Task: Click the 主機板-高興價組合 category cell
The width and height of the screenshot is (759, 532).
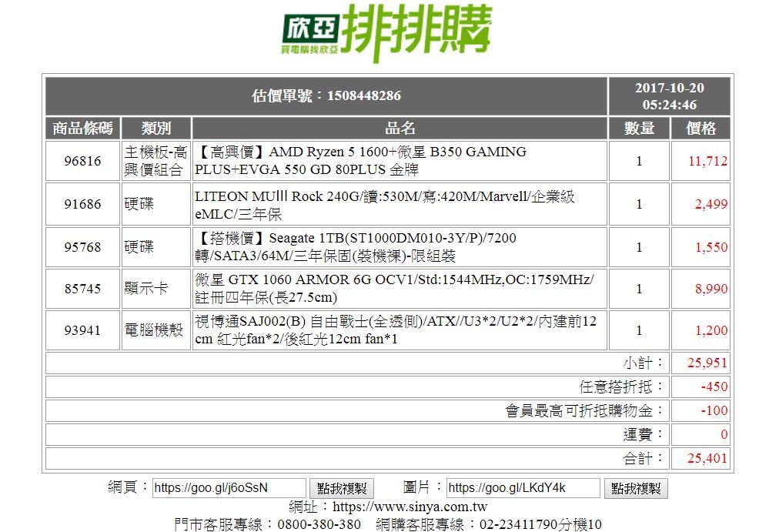Action: pyautogui.click(x=155, y=161)
